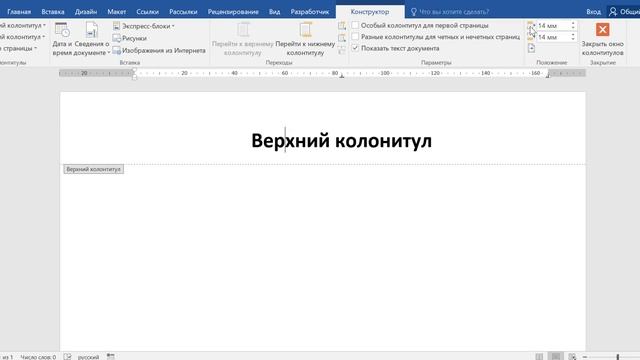Switch to Read Mode view icon
640x360 pixels.
(539, 357)
